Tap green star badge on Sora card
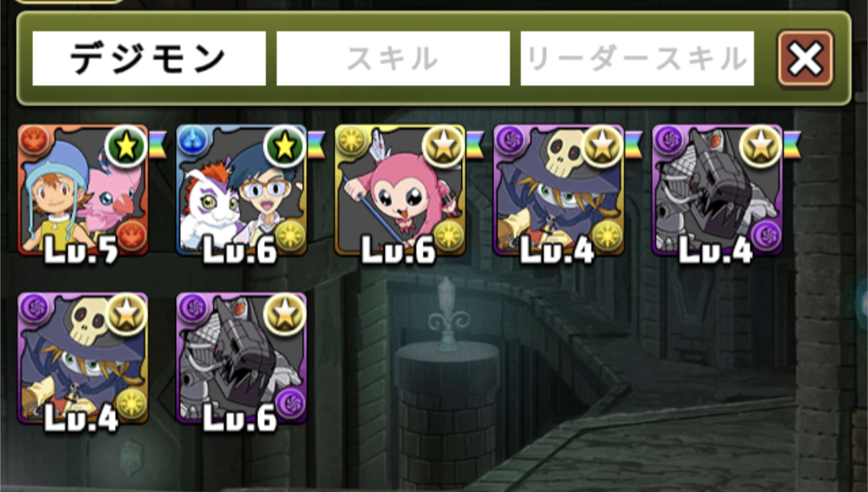The width and height of the screenshot is (868, 492). [126, 146]
